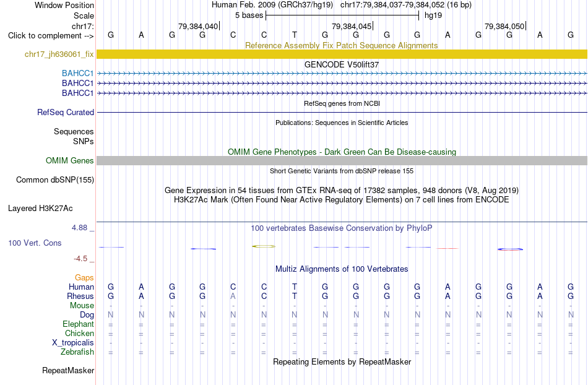The image size is (588, 385).
Task: Select the light-blue BAHCC1 transcript label
Action: (77, 73)
